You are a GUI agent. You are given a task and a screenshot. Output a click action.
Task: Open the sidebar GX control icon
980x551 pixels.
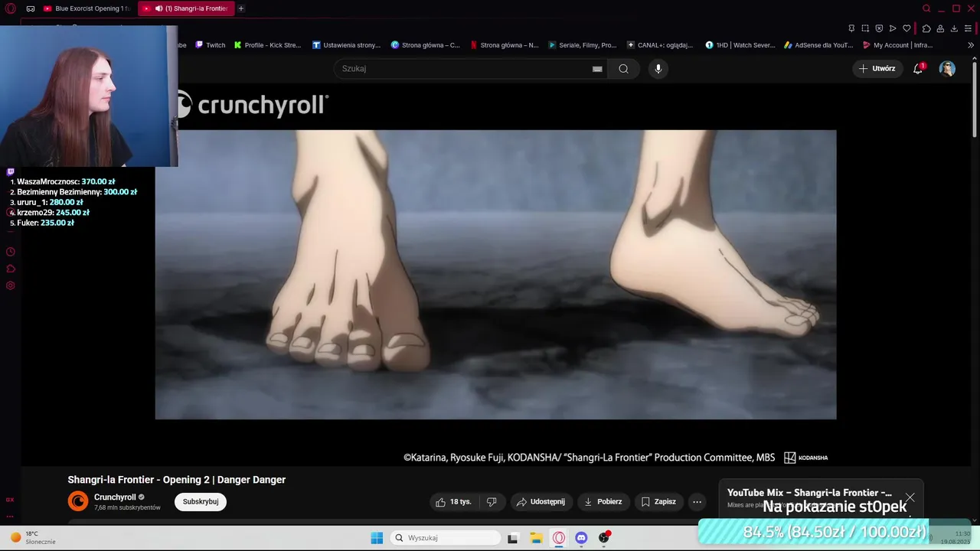[10, 500]
